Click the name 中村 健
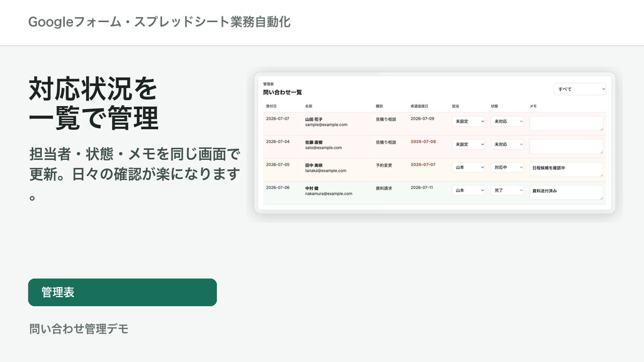This screenshot has width=644, height=362. click(x=311, y=188)
